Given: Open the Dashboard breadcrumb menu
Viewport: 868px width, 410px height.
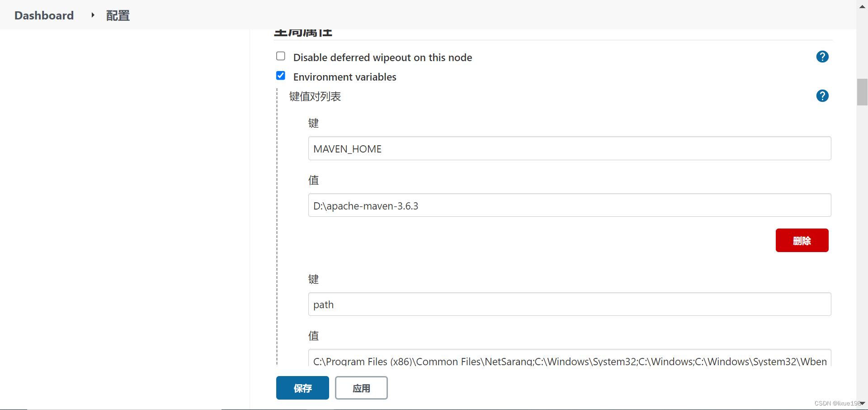Looking at the screenshot, I should (44, 15).
